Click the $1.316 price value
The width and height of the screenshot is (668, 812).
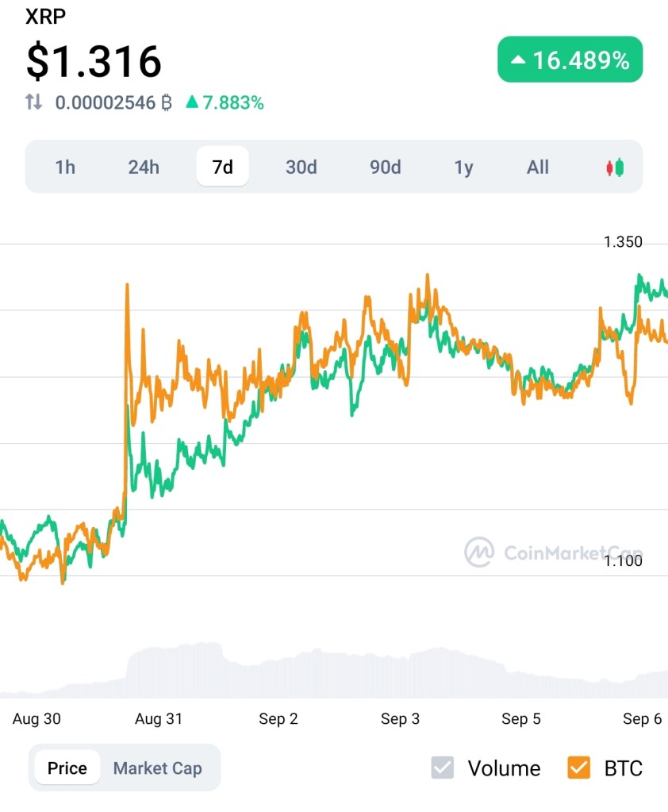coord(94,61)
